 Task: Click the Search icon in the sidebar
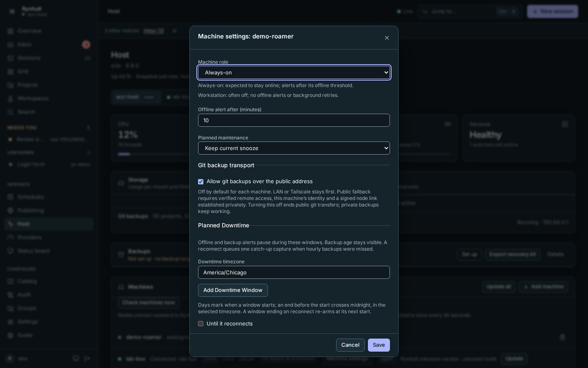coord(11,112)
